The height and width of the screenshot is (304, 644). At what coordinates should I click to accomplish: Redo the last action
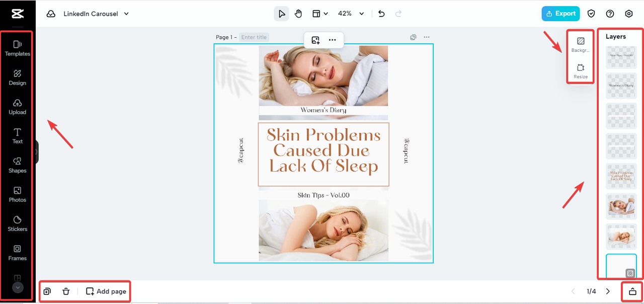tap(398, 14)
